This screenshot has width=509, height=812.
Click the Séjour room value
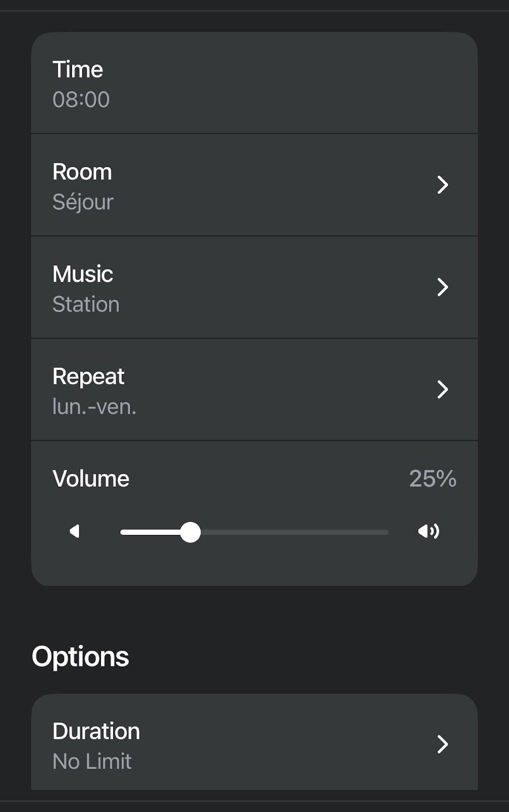click(x=83, y=202)
